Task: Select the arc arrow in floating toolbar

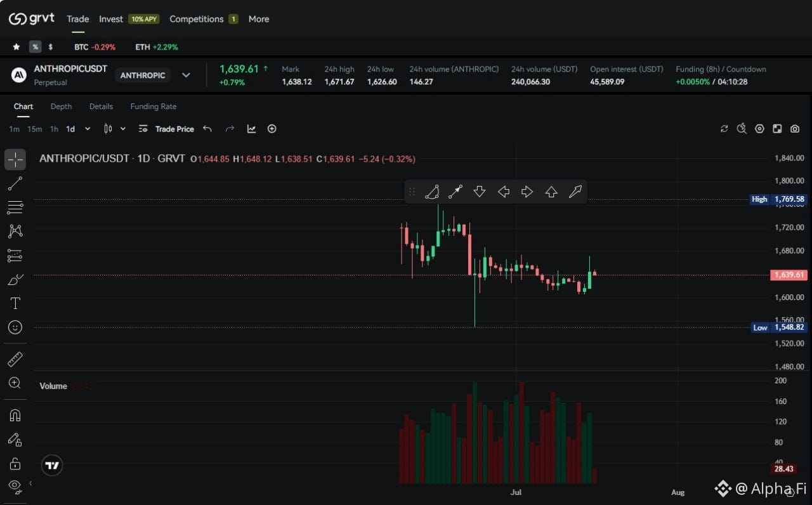Action: (x=431, y=192)
